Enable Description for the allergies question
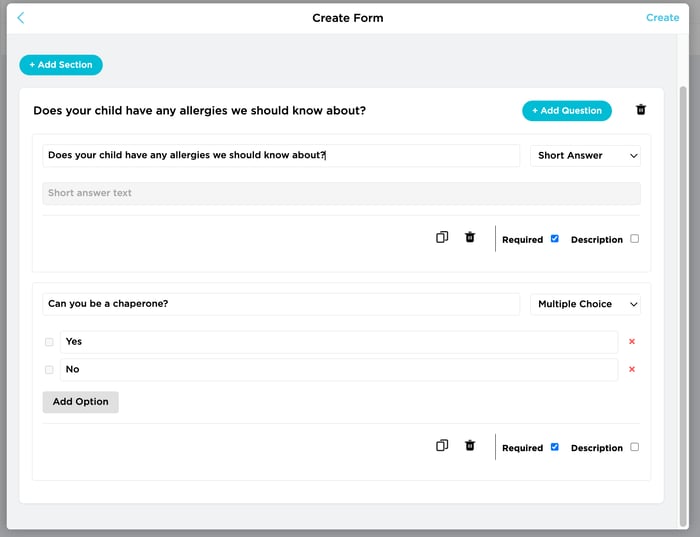 point(634,239)
